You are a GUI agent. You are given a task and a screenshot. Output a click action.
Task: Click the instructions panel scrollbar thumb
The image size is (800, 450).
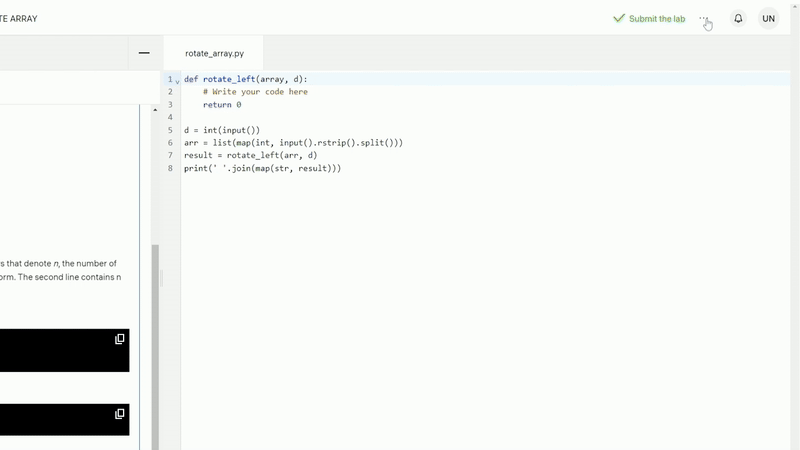[x=155, y=347]
